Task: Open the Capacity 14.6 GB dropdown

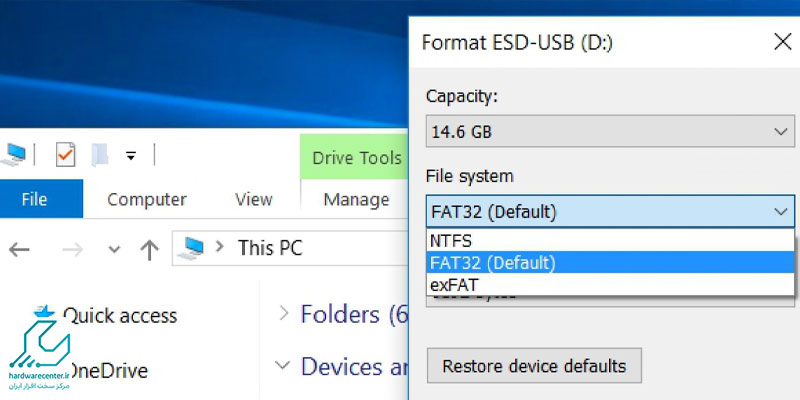Action: (609, 131)
